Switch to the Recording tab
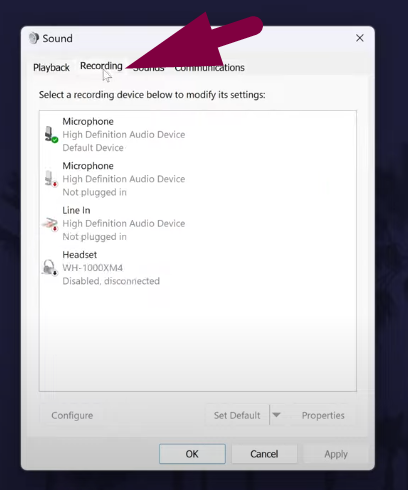This screenshot has width=408, height=490. click(101, 66)
